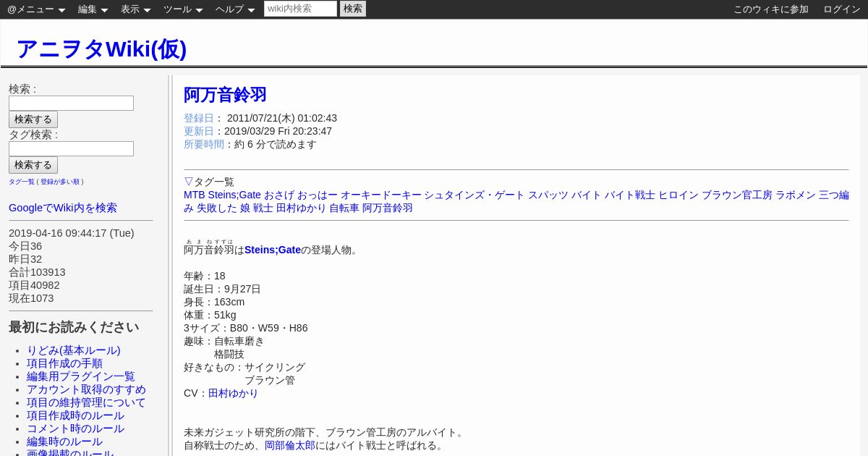Open the スパッツ tag link

point(548,195)
